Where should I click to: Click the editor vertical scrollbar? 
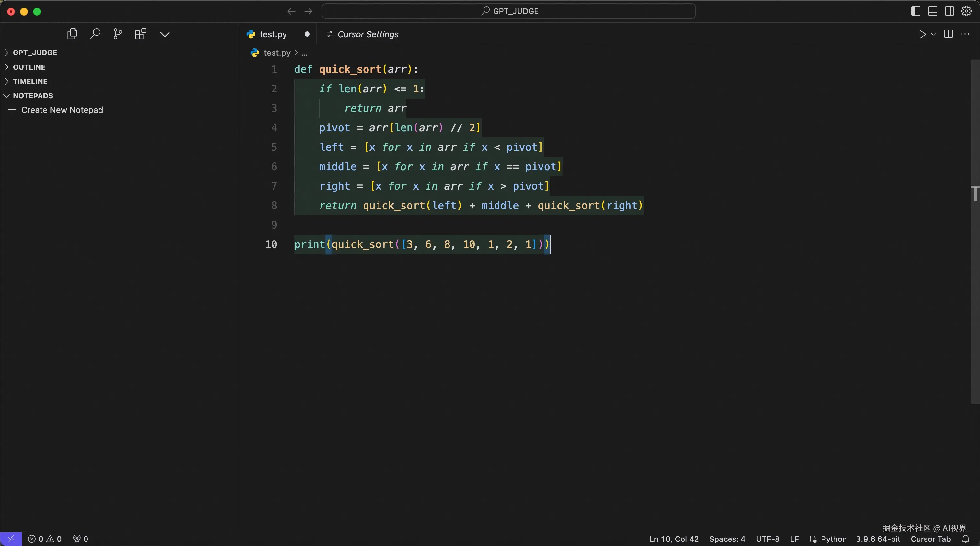[x=975, y=231]
